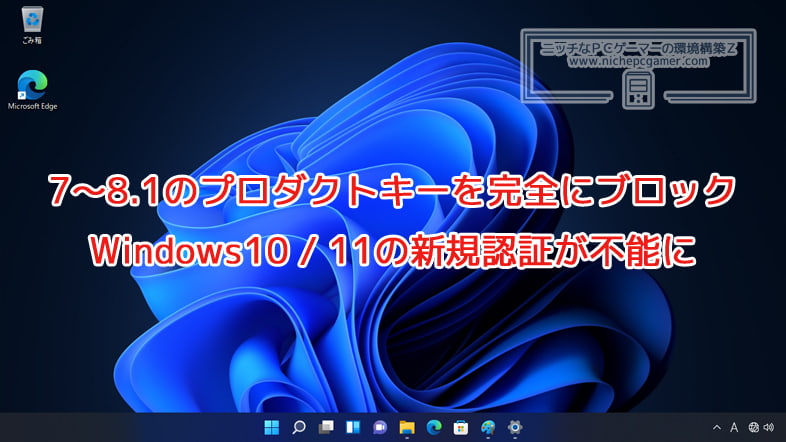
Task: Open the Recycle Bin desktop icon
Action: (x=33, y=25)
